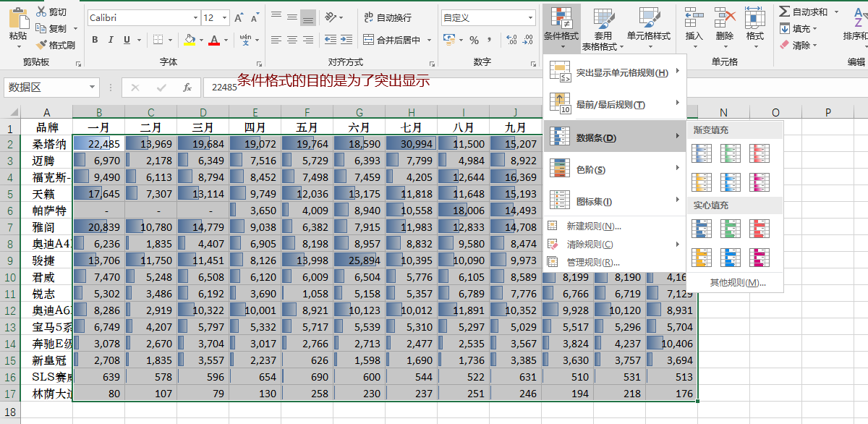
Task: Open the Clear (清除) dropdown
Action: pyautogui.click(x=799, y=45)
